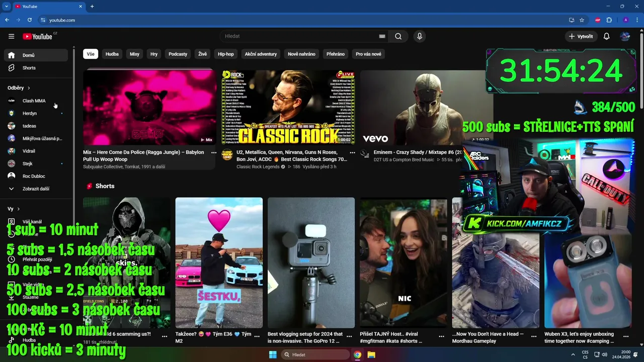Open the Windows Start menu
This screenshot has height=362, width=644.
pos(273,354)
